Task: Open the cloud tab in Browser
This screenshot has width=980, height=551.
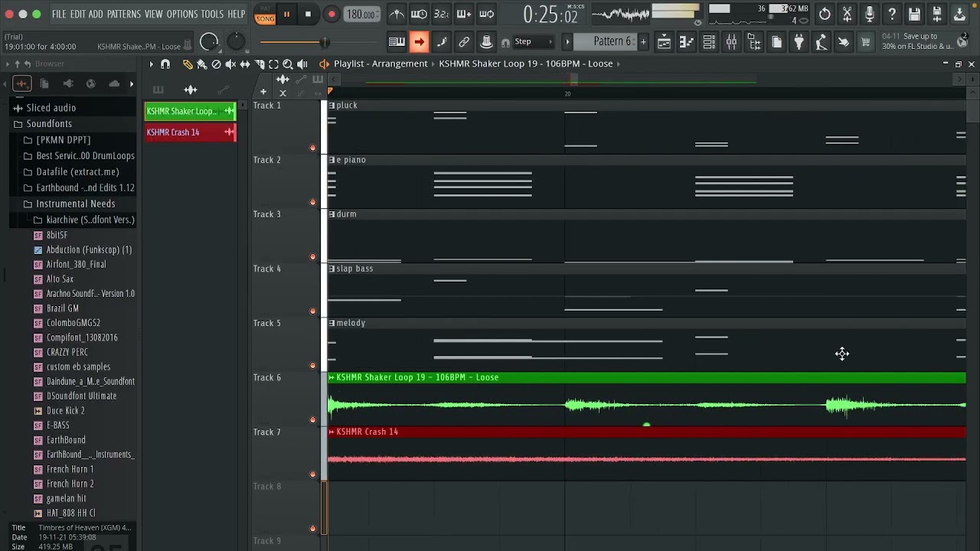Action: pyautogui.click(x=114, y=83)
